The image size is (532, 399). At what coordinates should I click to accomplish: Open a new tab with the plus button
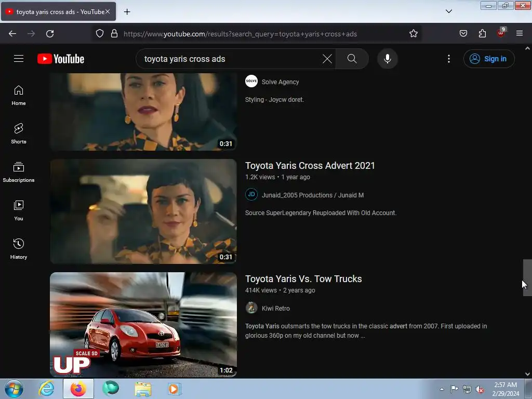click(127, 12)
